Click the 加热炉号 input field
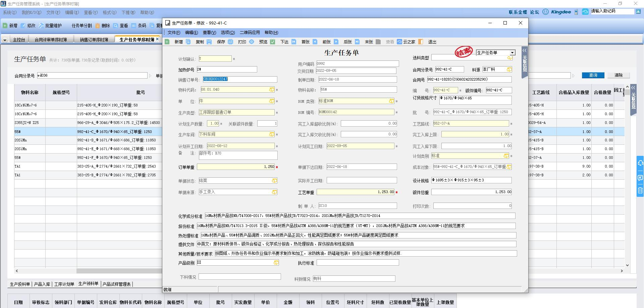Viewport: 644px width, 308px height. click(226, 70)
